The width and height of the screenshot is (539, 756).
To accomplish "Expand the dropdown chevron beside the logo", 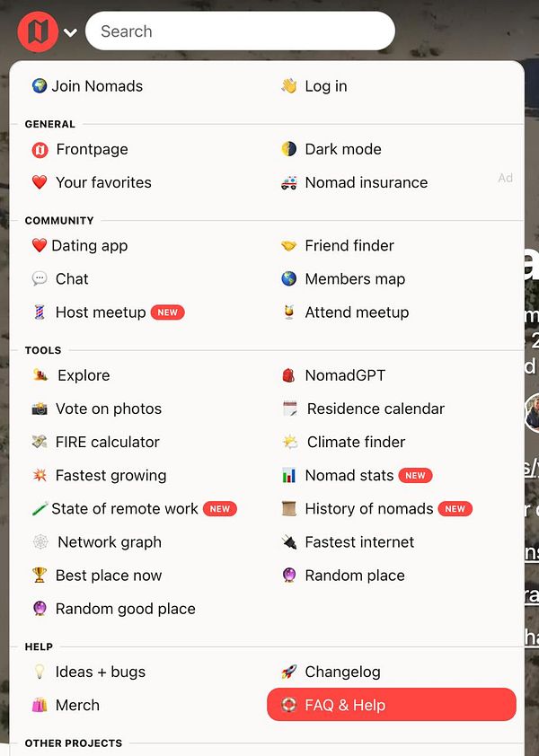I will pyautogui.click(x=69, y=33).
